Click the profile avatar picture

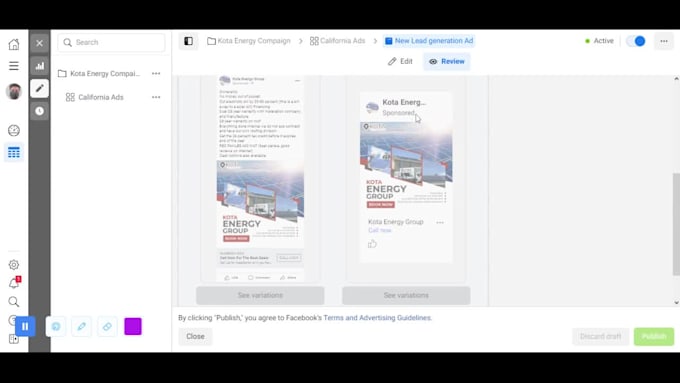[x=14, y=92]
